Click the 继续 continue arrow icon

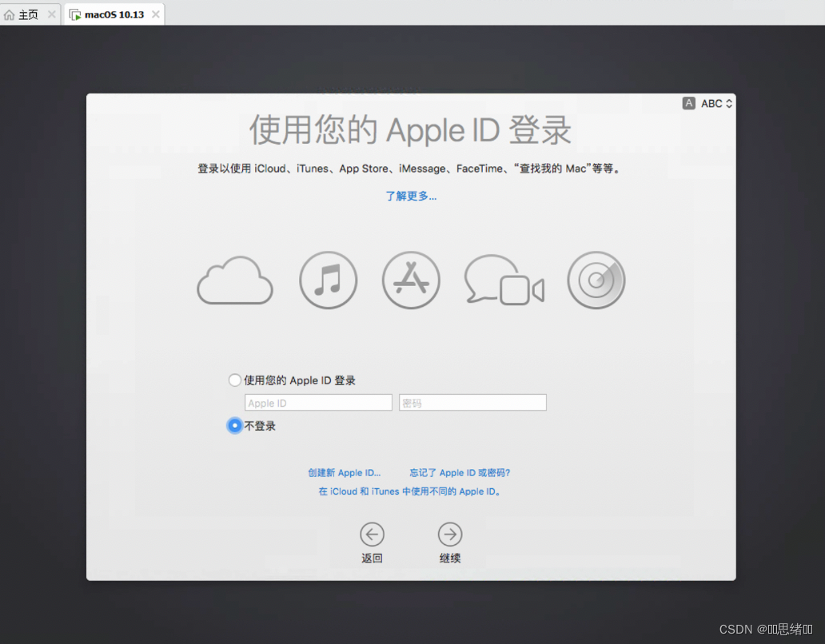click(450, 535)
